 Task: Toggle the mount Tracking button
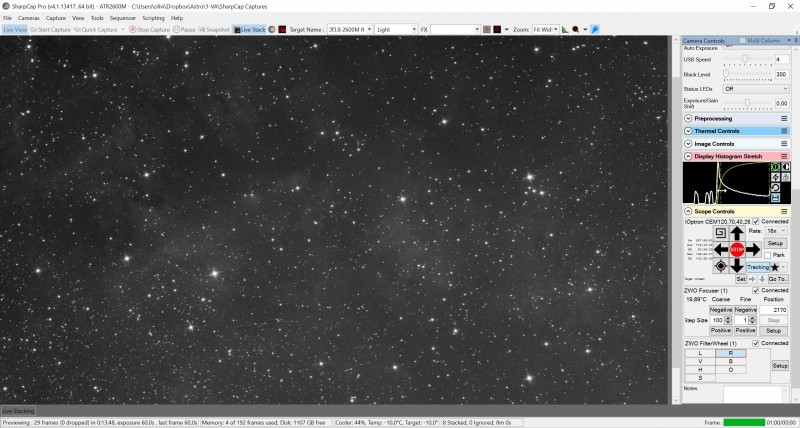coord(758,267)
